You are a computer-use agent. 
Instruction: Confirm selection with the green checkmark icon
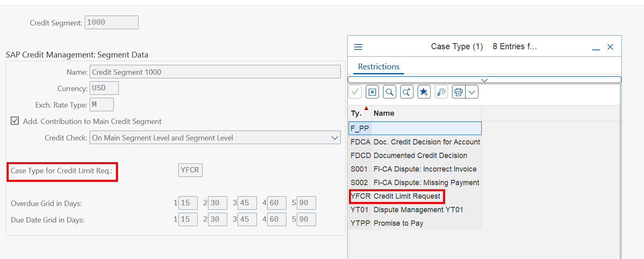pyautogui.click(x=355, y=92)
